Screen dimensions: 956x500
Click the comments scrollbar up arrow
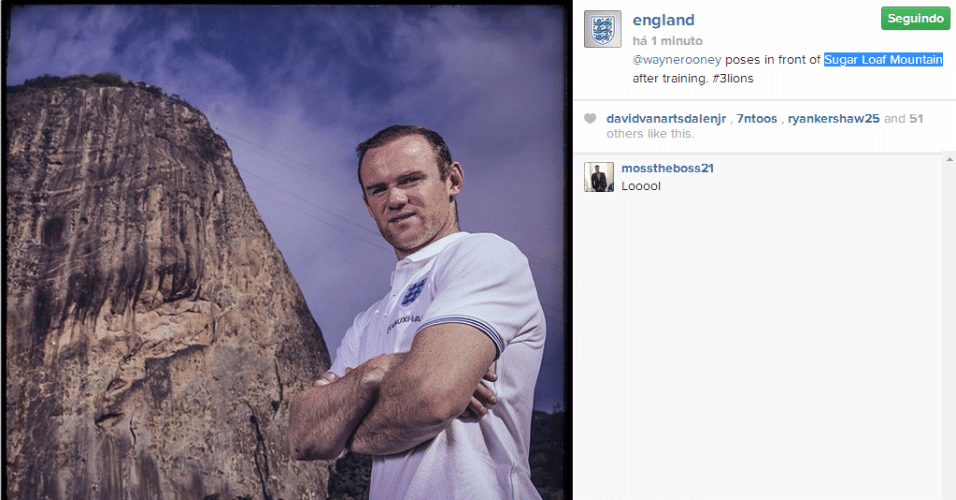(949, 159)
